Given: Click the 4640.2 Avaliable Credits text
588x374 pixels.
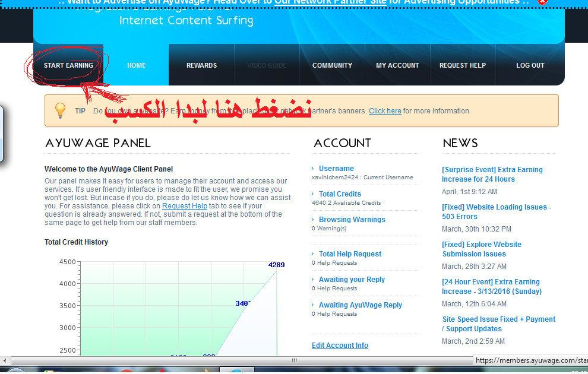Looking at the screenshot, I should pyautogui.click(x=346, y=203).
